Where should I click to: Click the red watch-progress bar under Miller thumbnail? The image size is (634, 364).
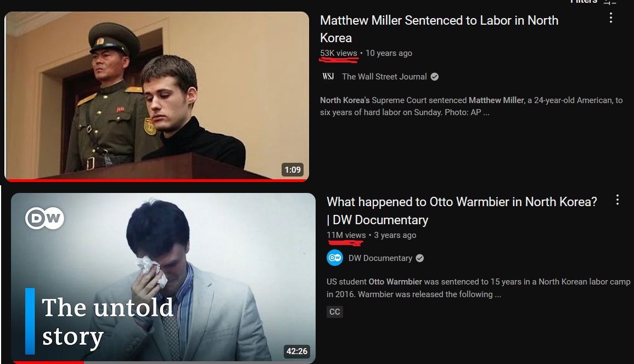[156, 180]
